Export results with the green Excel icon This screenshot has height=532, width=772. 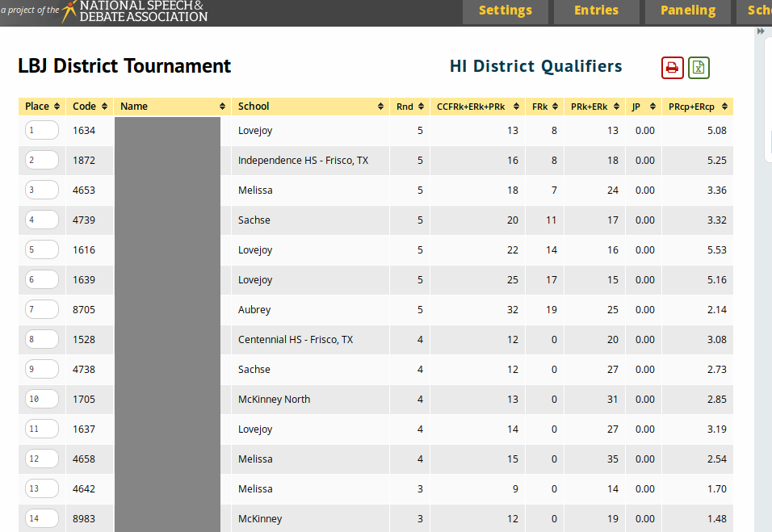tap(699, 68)
